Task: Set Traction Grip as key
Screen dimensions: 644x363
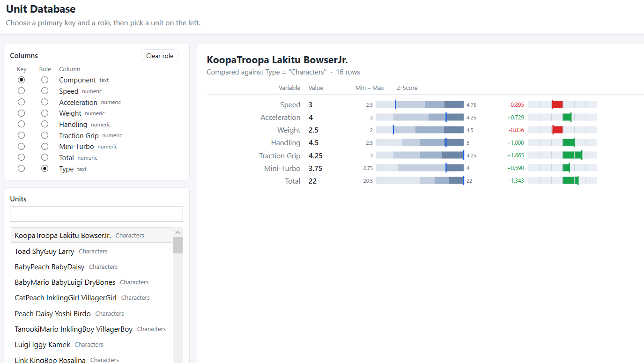Action: [x=22, y=135]
